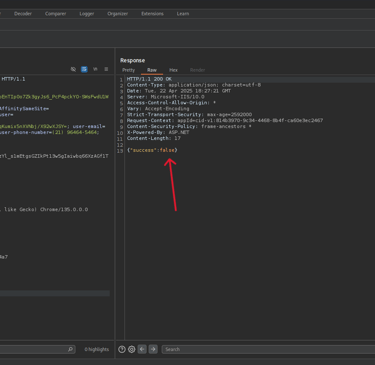The width and height of the screenshot is (375, 365).
Task: Click the Strict-Transport-Security header line
Action: point(189,115)
